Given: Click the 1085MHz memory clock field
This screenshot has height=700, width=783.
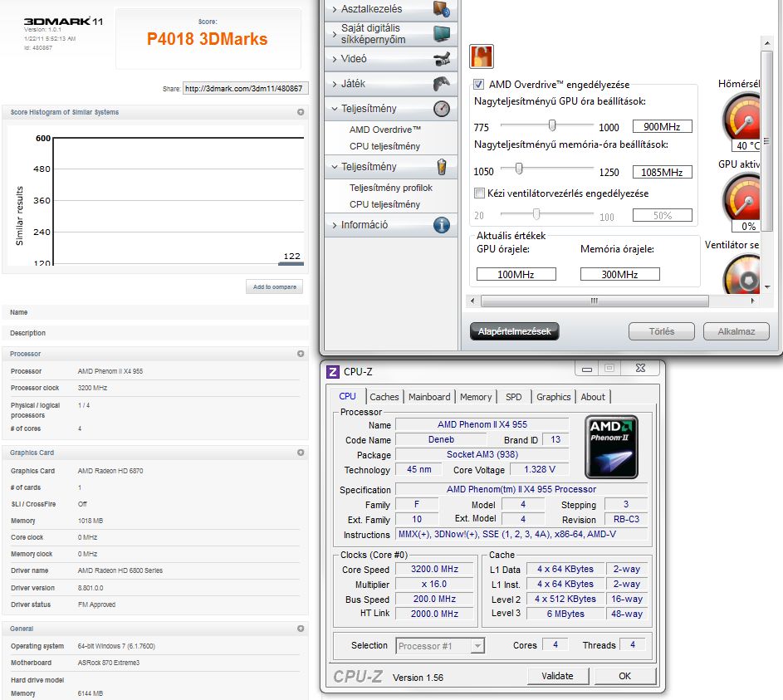Looking at the screenshot, I should point(663,172).
